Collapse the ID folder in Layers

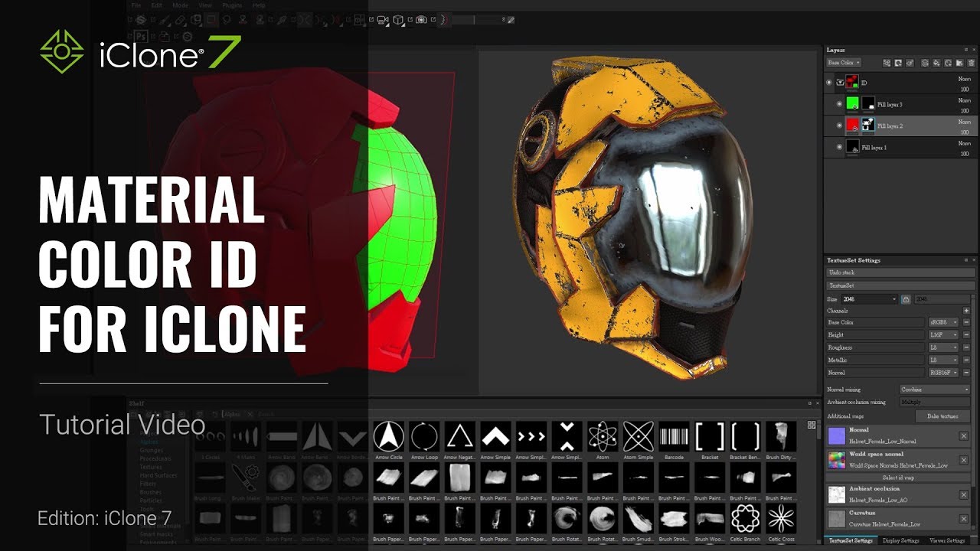(840, 83)
